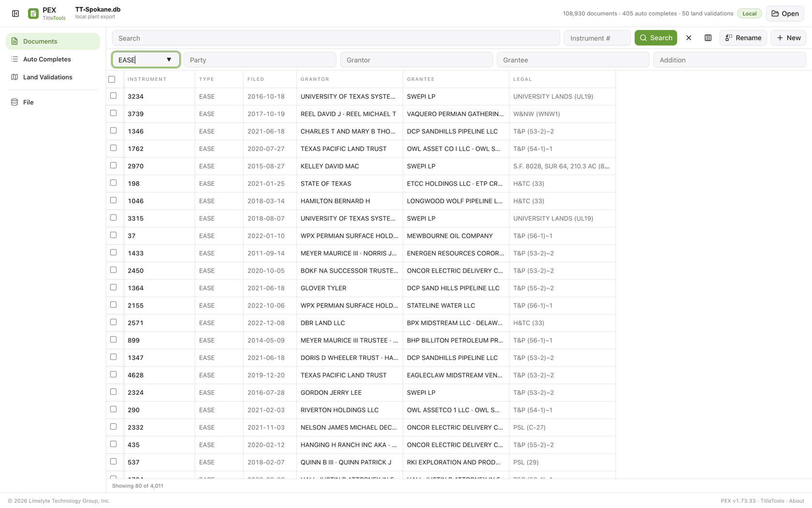This screenshot has width=812, height=508.
Task: Toggle the select-all header checkbox
Action: 112,79
